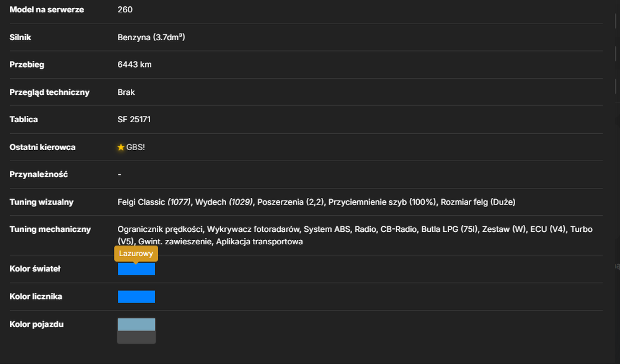620x364 pixels.
Task: Click the System ABS entry
Action: (x=327, y=229)
